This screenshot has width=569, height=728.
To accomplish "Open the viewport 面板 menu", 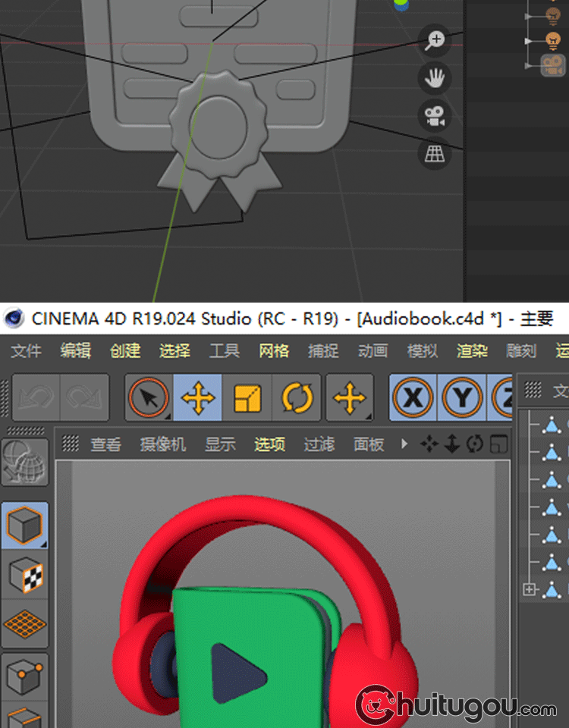I will [x=369, y=445].
